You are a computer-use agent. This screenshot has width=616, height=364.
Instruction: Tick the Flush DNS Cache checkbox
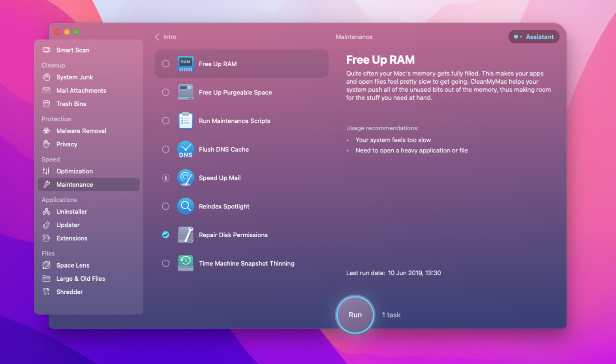click(x=166, y=150)
